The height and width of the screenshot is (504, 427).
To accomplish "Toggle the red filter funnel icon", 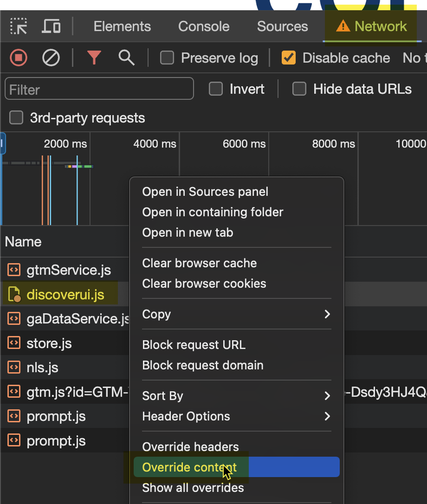I will [94, 58].
